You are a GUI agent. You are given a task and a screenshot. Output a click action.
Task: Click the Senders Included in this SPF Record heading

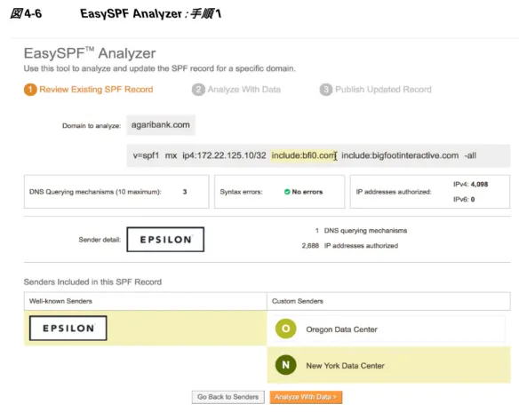coord(92,282)
